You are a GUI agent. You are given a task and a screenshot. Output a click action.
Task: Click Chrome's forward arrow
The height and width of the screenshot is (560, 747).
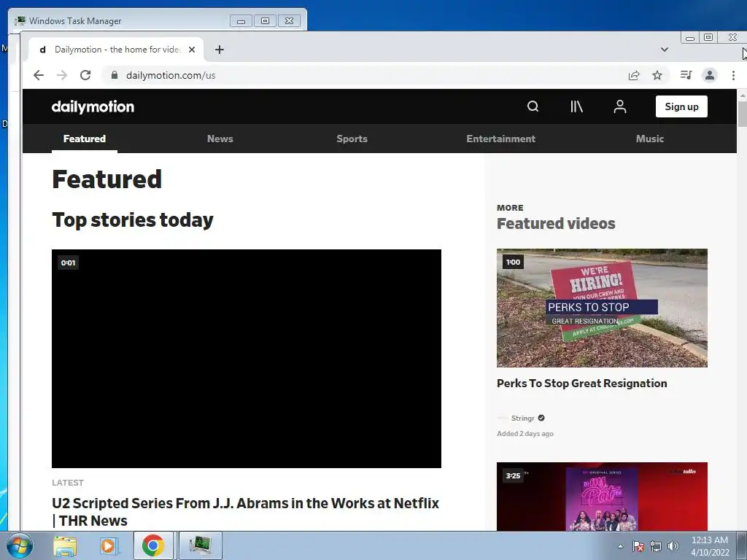(62, 75)
